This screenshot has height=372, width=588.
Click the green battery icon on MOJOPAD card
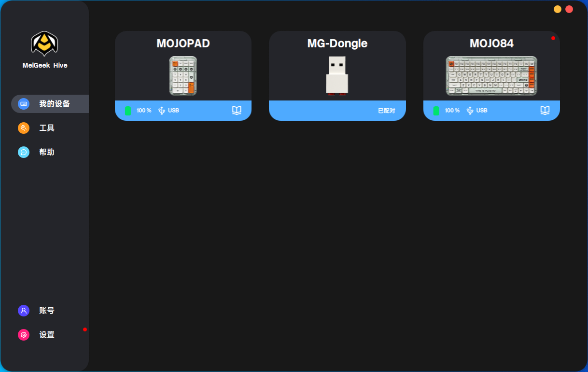[128, 111]
